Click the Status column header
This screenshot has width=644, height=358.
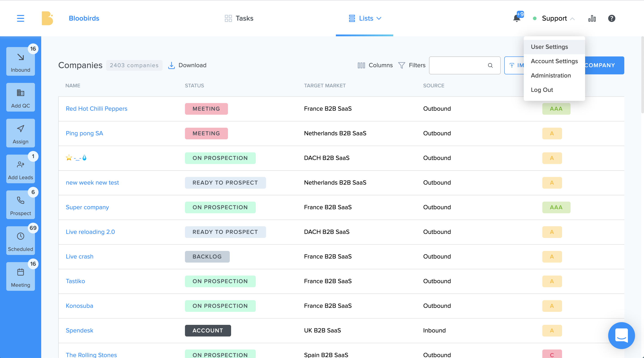coord(194,86)
